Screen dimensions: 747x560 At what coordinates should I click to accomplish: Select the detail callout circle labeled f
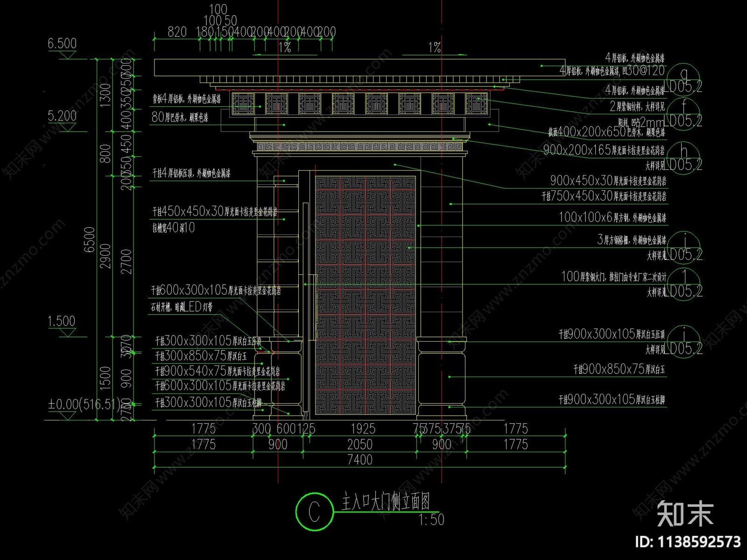tap(684, 113)
